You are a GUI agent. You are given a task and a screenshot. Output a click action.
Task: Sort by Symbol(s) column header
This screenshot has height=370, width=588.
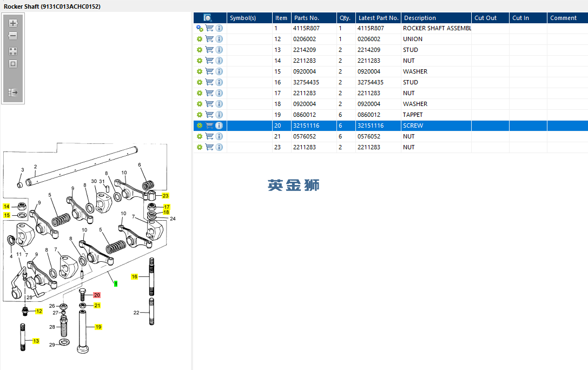tap(249, 18)
